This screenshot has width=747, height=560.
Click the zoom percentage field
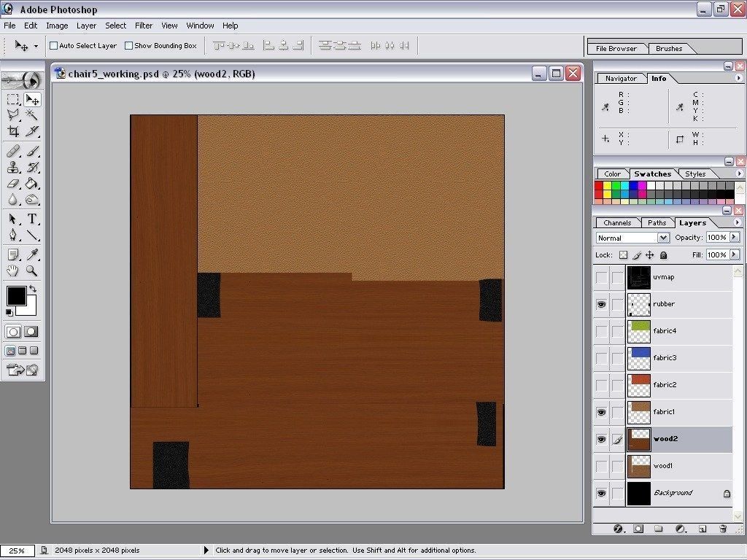click(x=18, y=551)
